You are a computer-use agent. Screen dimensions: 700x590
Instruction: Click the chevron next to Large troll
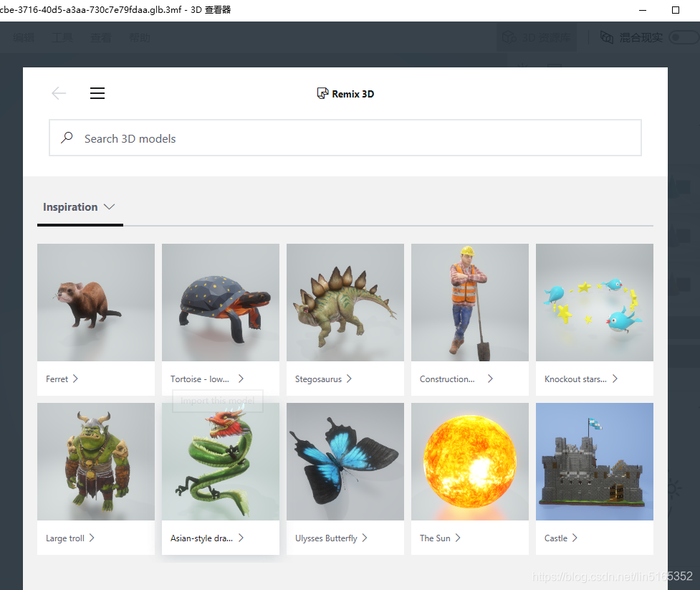(92, 538)
